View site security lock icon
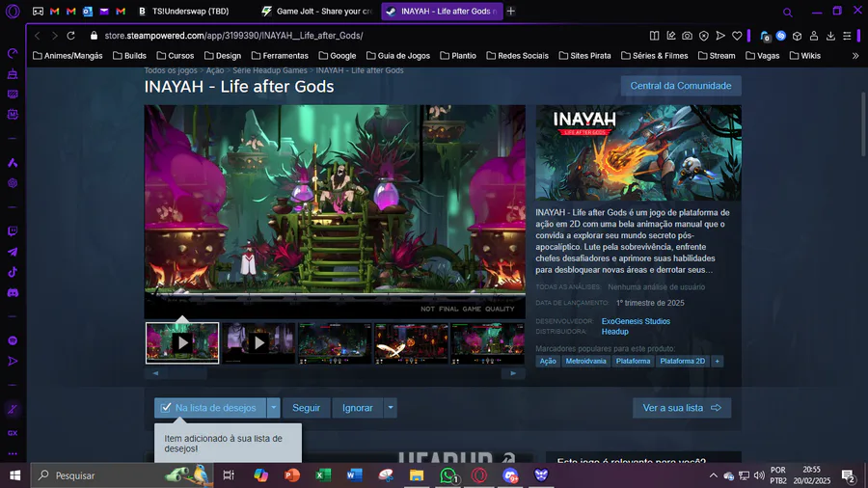Screen dimensions: 868x488 (94, 36)
